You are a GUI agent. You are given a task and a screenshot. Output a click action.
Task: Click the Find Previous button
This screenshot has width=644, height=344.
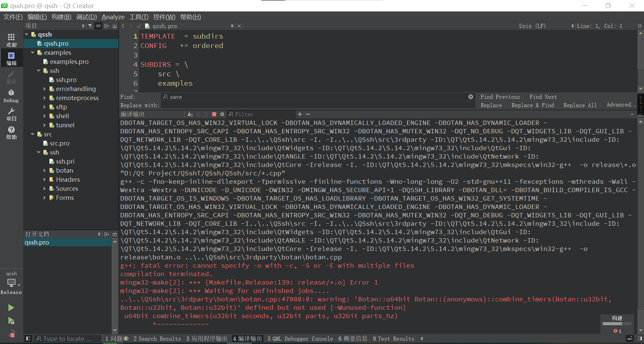tap(500, 97)
